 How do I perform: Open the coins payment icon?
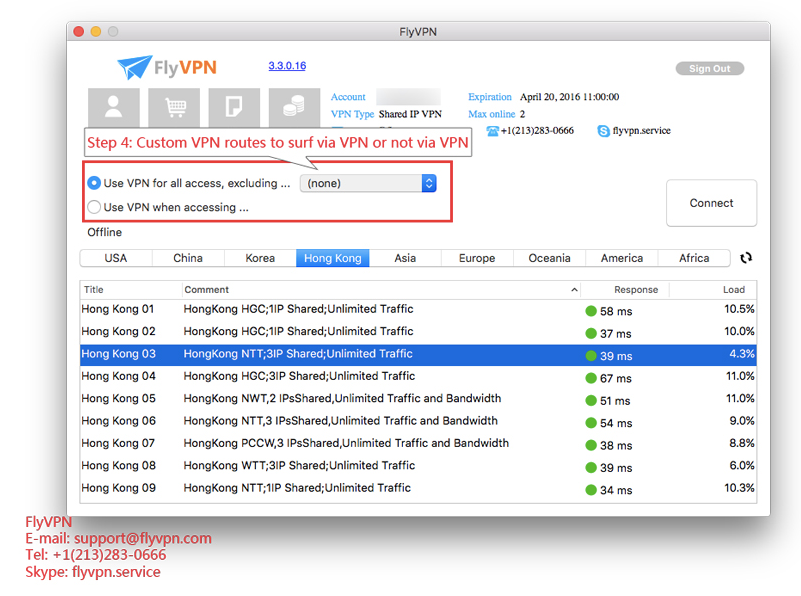click(294, 107)
